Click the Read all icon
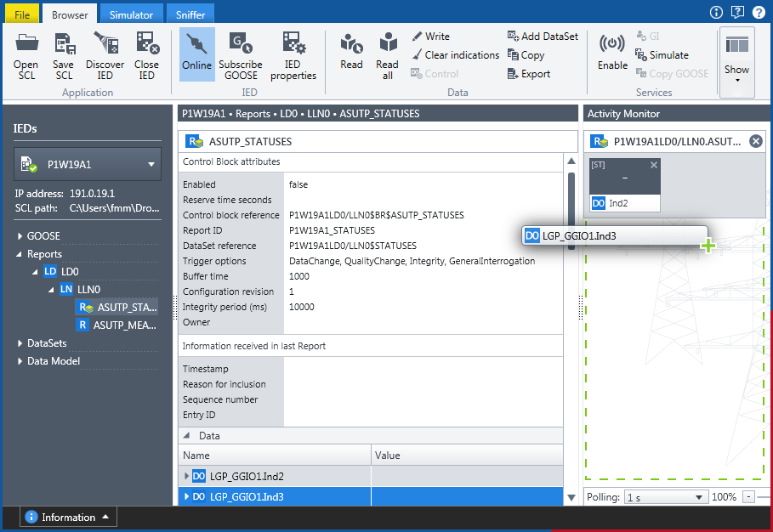This screenshot has height=532, width=773. 387,43
